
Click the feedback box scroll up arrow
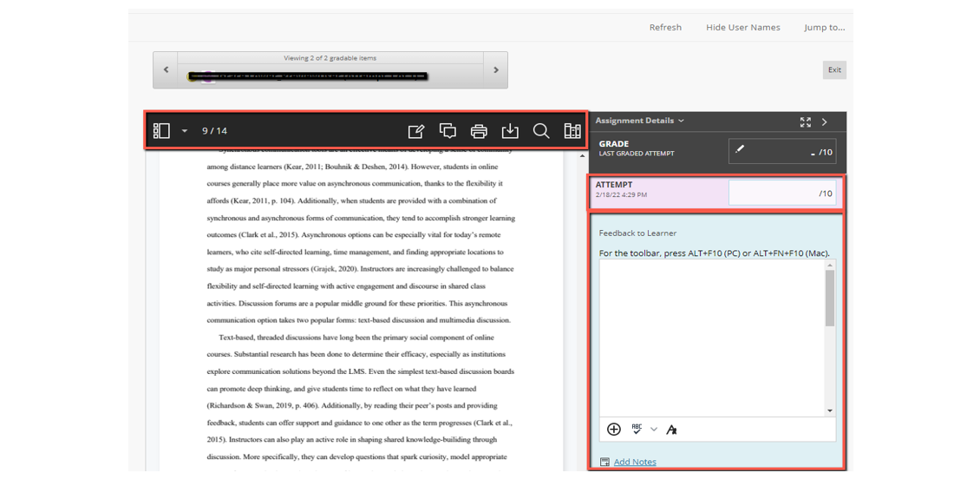point(830,265)
